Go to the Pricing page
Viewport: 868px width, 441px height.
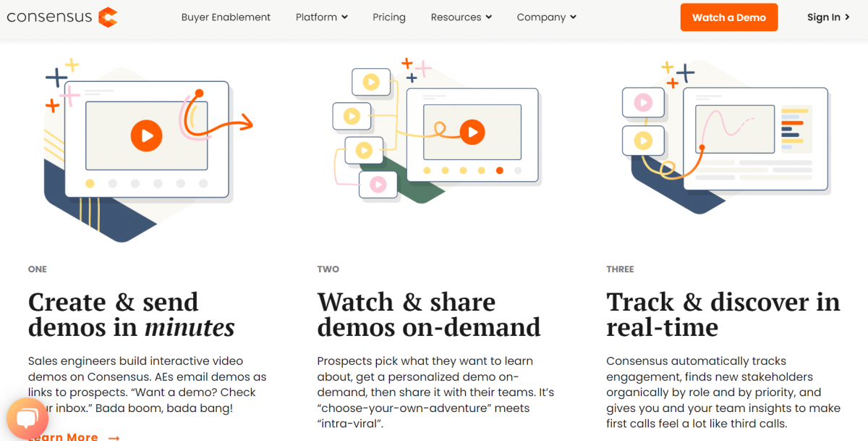coord(389,17)
